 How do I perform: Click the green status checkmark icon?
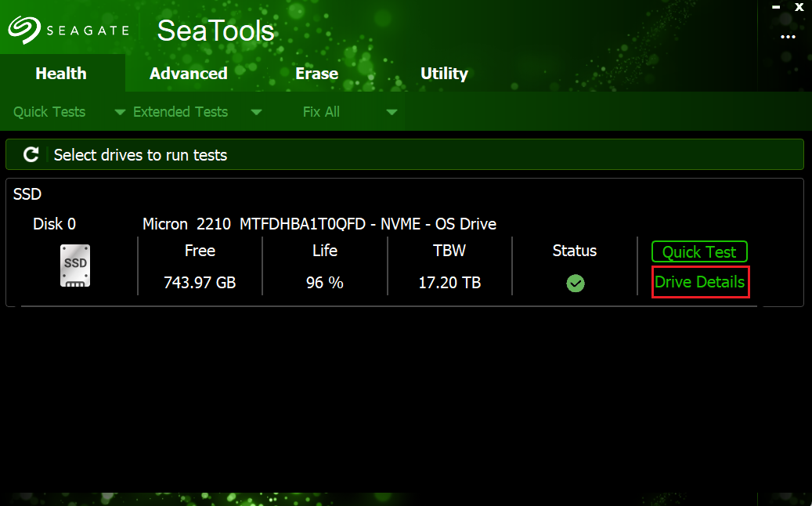click(x=576, y=284)
